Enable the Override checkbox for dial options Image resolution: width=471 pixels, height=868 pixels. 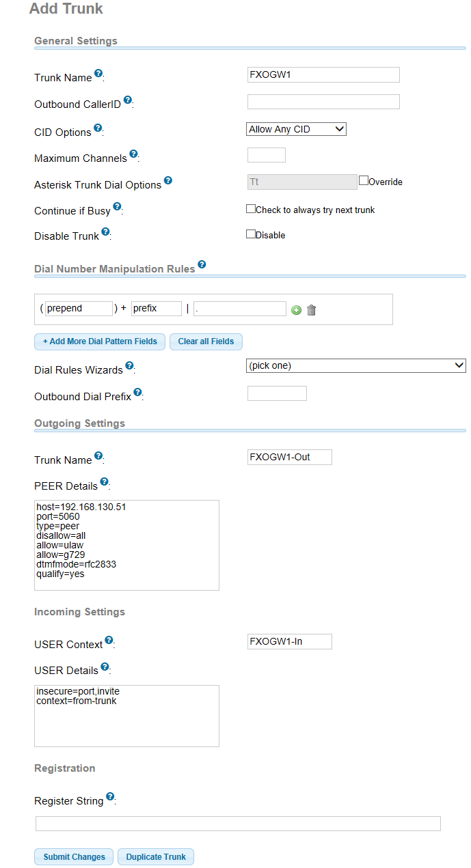tap(364, 181)
